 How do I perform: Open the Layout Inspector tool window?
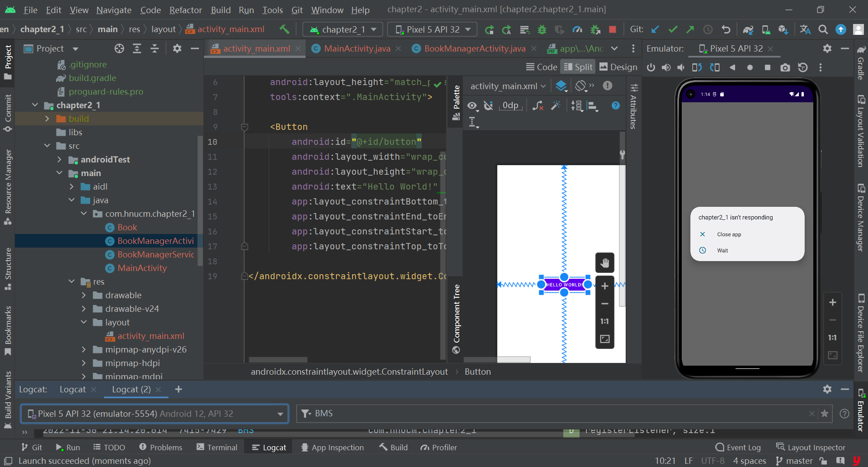coord(811,447)
